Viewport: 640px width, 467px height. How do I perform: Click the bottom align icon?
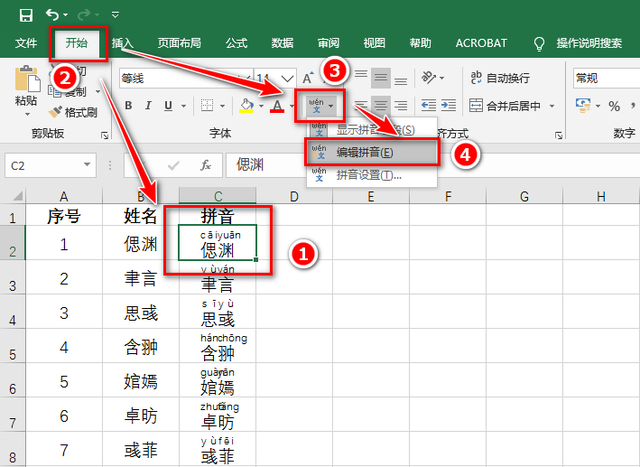pyautogui.click(x=401, y=78)
